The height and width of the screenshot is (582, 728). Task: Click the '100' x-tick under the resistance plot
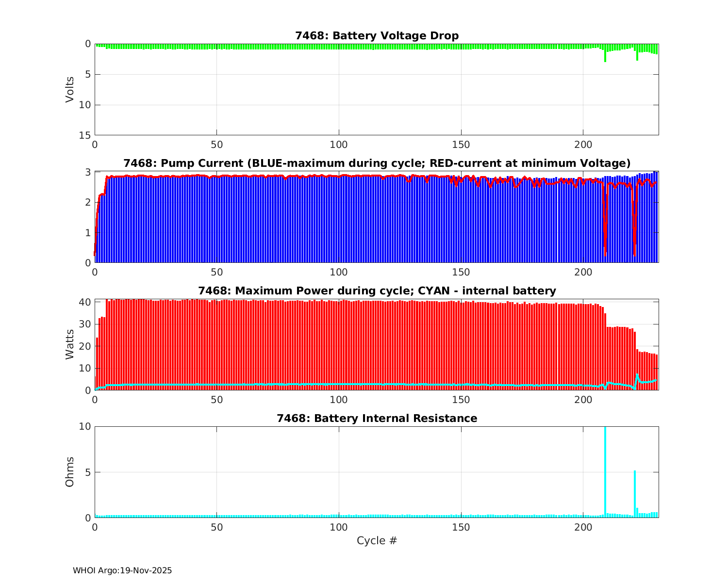coord(338,527)
